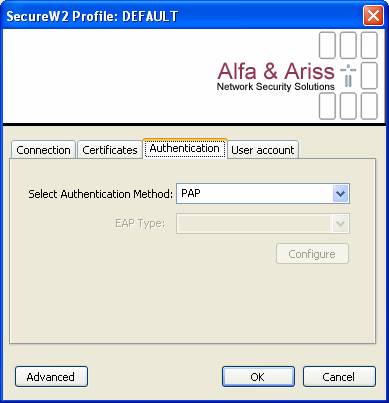Viewport: 389px width, 403px height.
Task: Click the Network Security Solutions tagline
Action: pyautogui.click(x=276, y=87)
